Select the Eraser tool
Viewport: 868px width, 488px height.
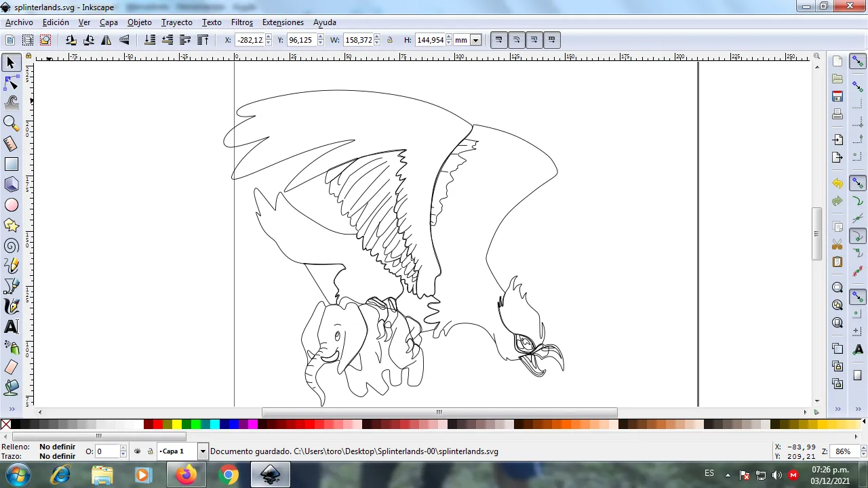click(x=11, y=367)
